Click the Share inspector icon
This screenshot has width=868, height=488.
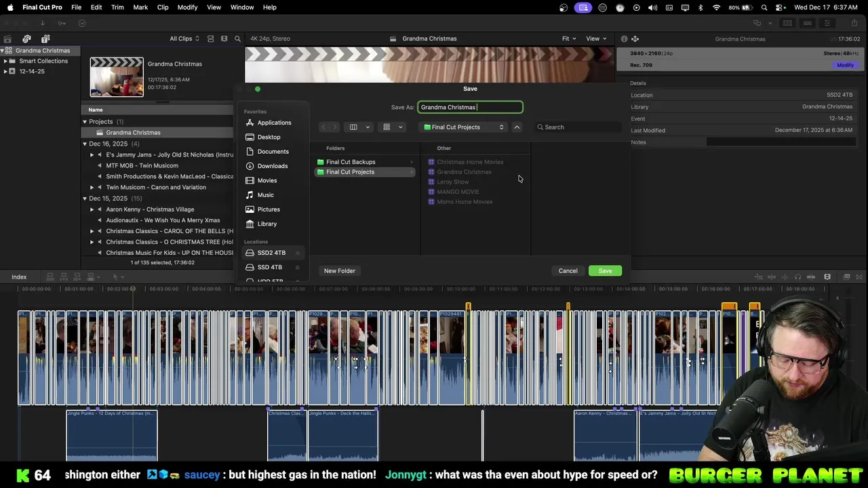635,39
